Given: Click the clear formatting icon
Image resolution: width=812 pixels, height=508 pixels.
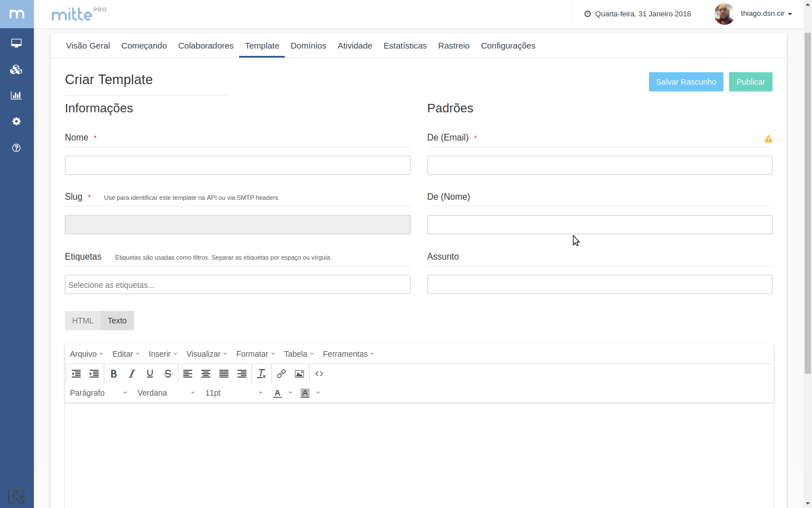Looking at the screenshot, I should click(x=262, y=374).
